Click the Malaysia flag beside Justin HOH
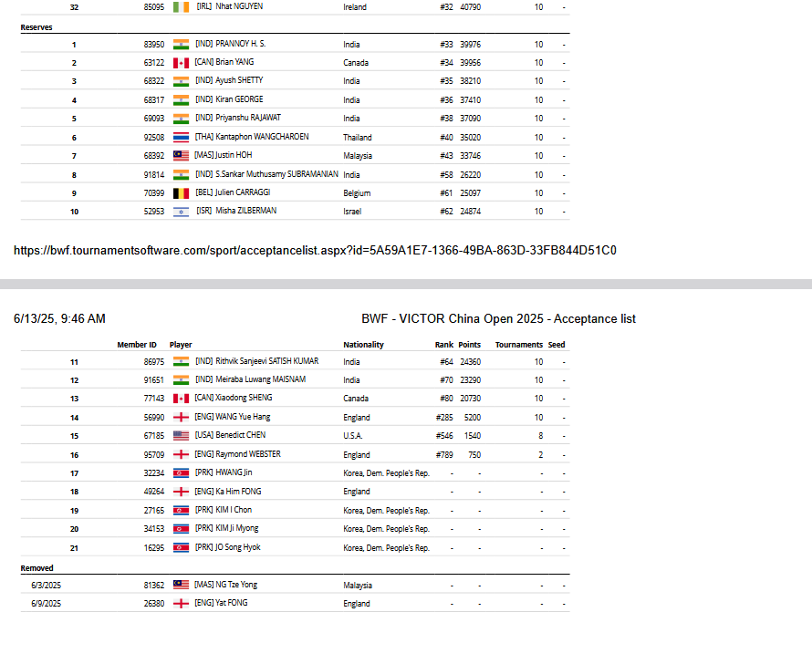 (x=181, y=156)
